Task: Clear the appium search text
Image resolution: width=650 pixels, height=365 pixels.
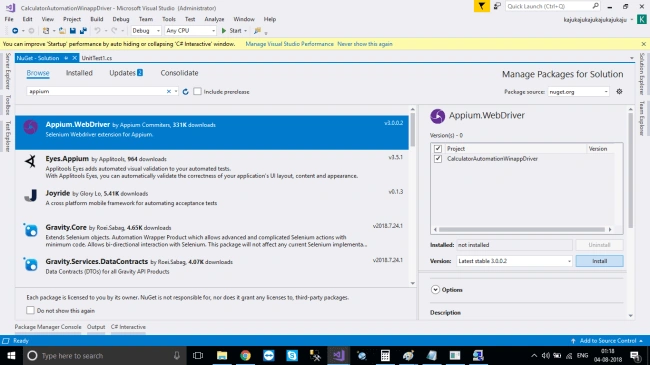Action: [169, 91]
